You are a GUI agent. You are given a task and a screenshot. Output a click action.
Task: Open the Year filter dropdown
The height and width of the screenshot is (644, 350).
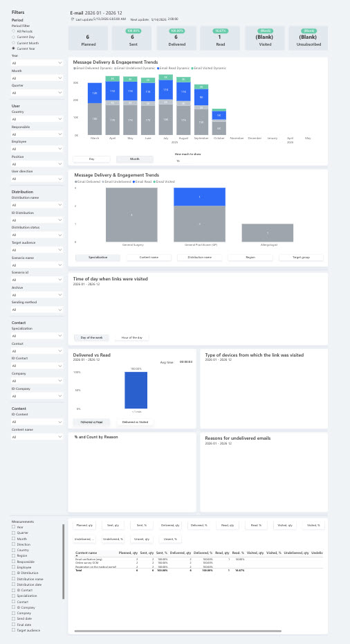pyautogui.click(x=37, y=63)
